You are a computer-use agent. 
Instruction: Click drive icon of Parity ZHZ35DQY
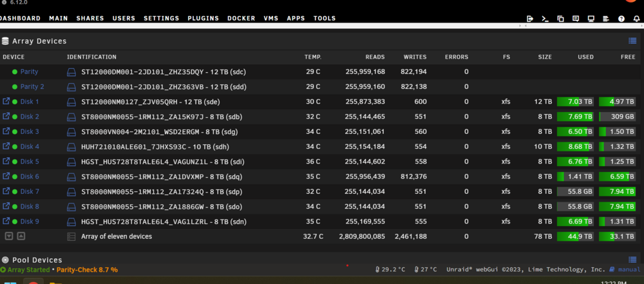click(x=71, y=72)
